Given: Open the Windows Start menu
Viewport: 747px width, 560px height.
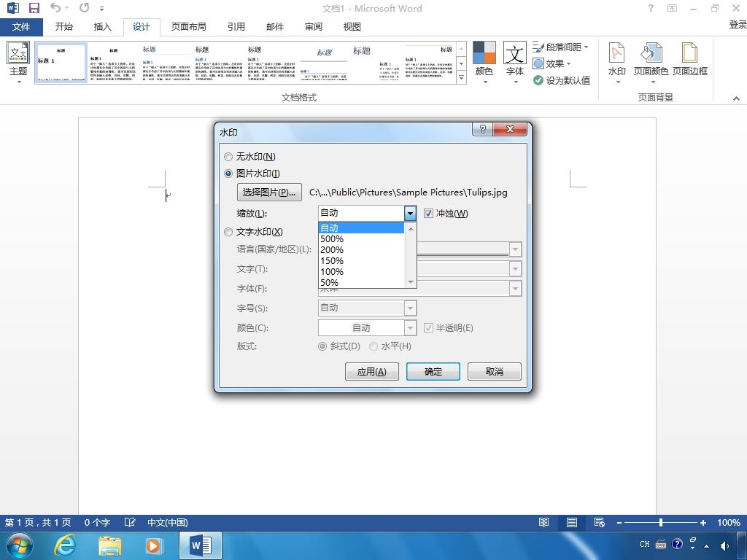Looking at the screenshot, I should coord(20,545).
